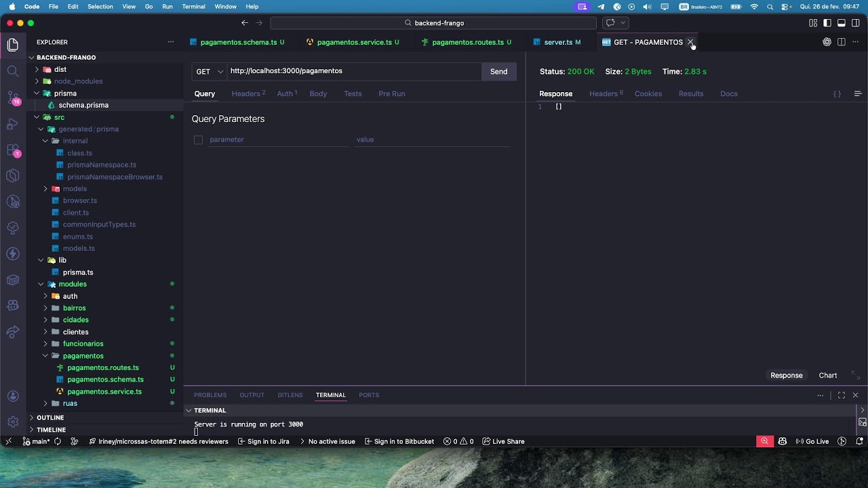This screenshot has width=868, height=488.
Task: Split the editor right
Action: point(842,42)
